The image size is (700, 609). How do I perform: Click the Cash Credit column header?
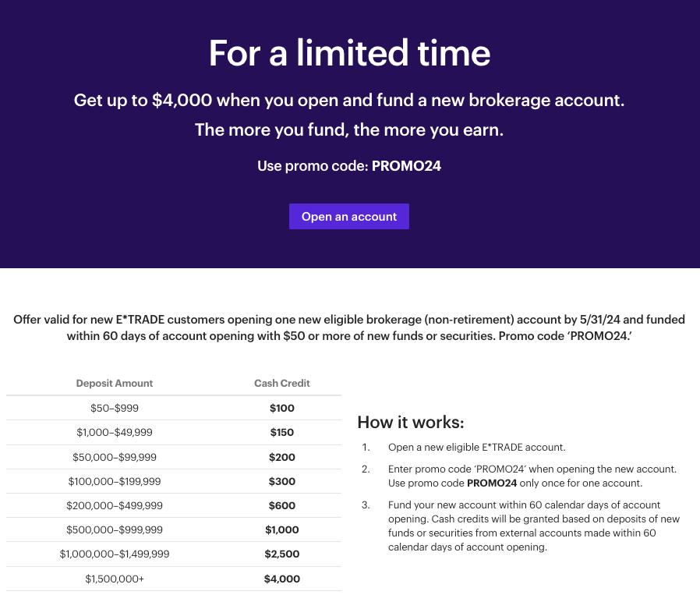coord(281,383)
